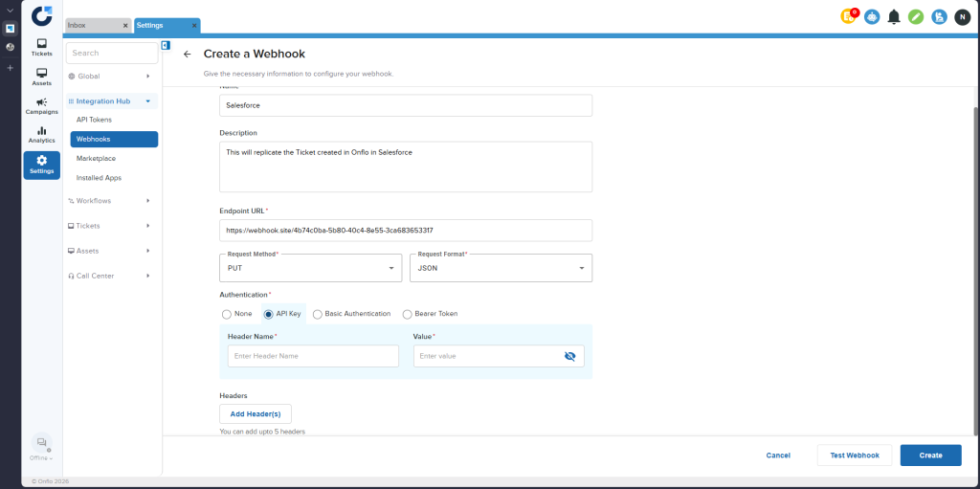980x489 pixels.
Task: Open the Request Method dropdown
Action: [311, 268]
